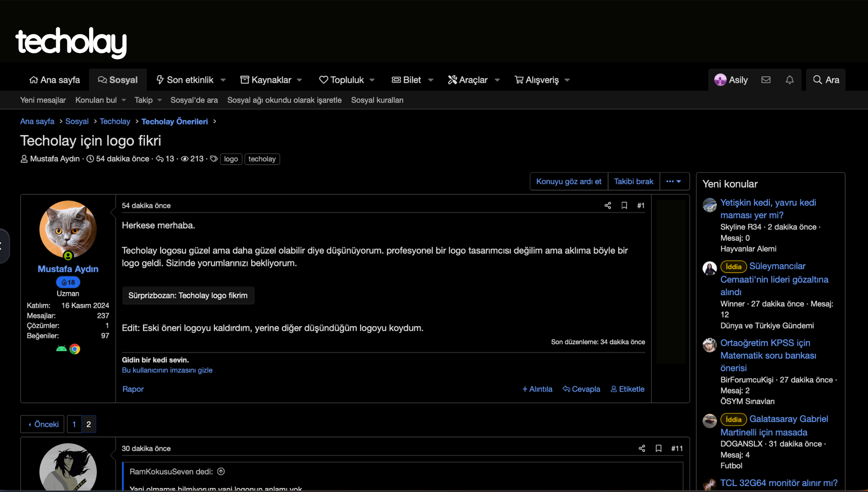
Task: Open topic Yetişkin kedi, yavru kedi maması
Action: point(768,209)
